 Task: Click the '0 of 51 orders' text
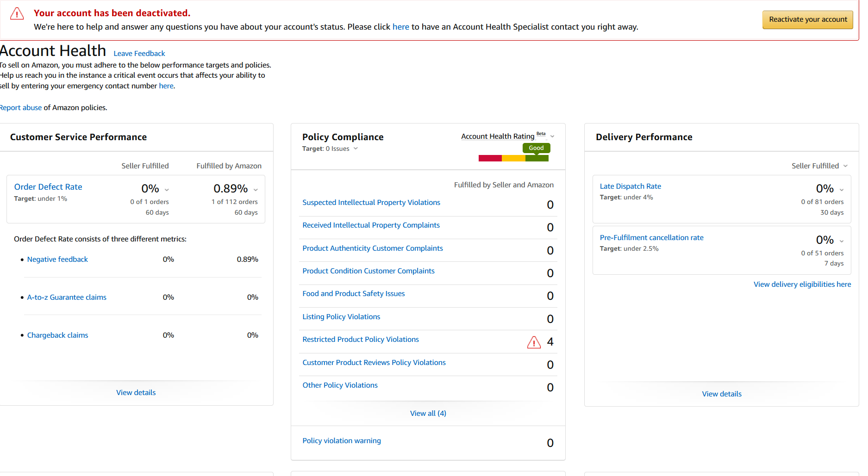click(x=822, y=253)
